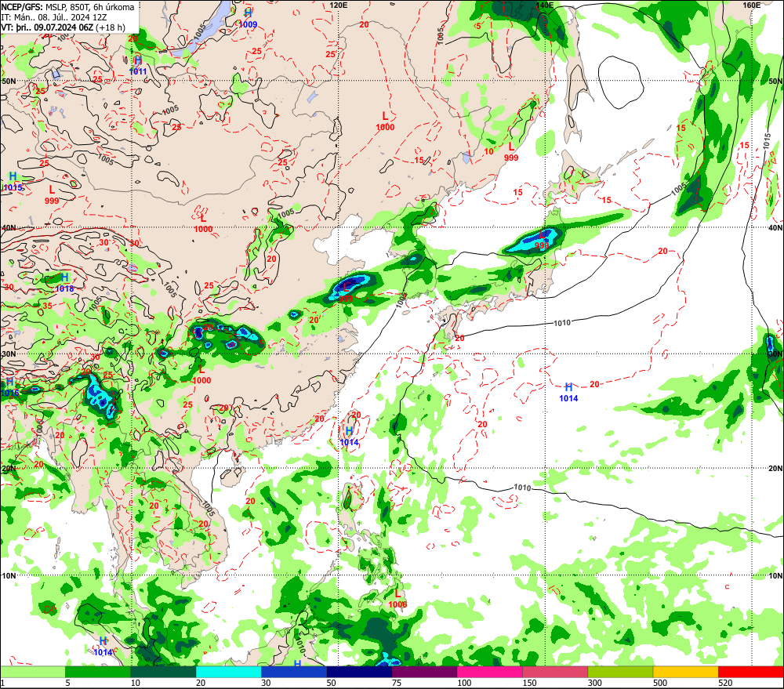
Task: Click the red legend swatch above 520
Action: coord(751,672)
